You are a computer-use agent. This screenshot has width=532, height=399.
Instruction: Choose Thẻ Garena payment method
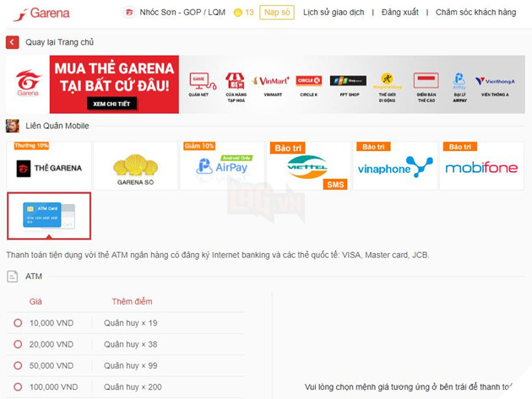(49, 166)
